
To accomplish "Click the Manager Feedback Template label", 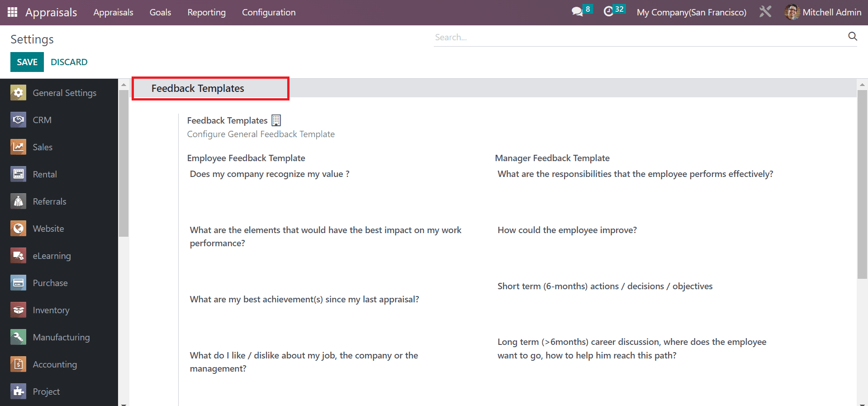I will pos(552,158).
